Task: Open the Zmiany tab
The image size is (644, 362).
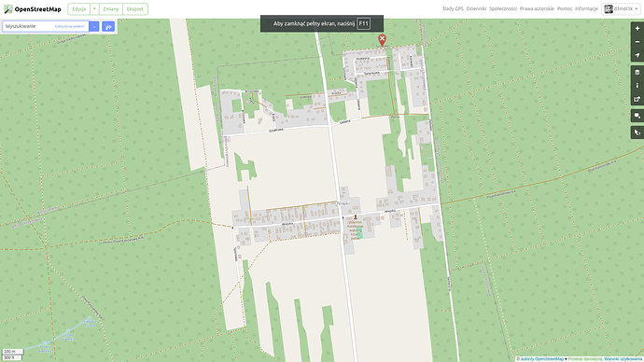Action: pyautogui.click(x=110, y=9)
